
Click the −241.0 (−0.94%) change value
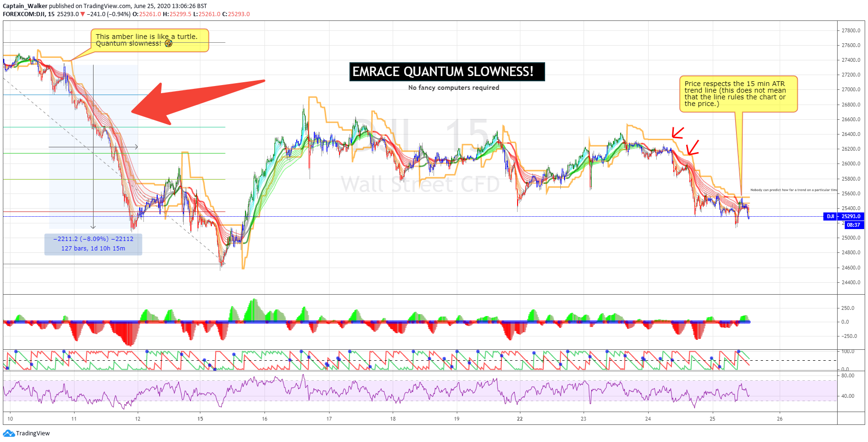coord(109,14)
